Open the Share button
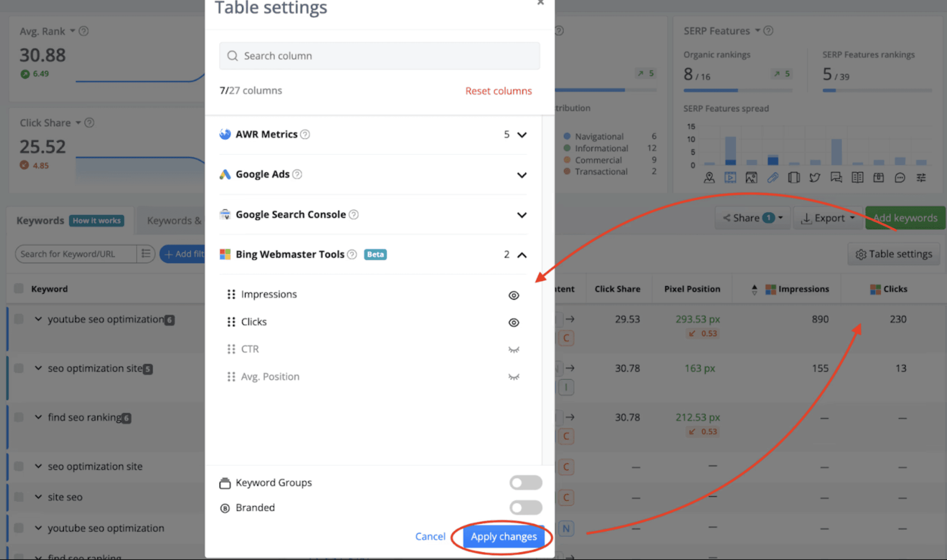The image size is (947, 560). click(x=752, y=218)
